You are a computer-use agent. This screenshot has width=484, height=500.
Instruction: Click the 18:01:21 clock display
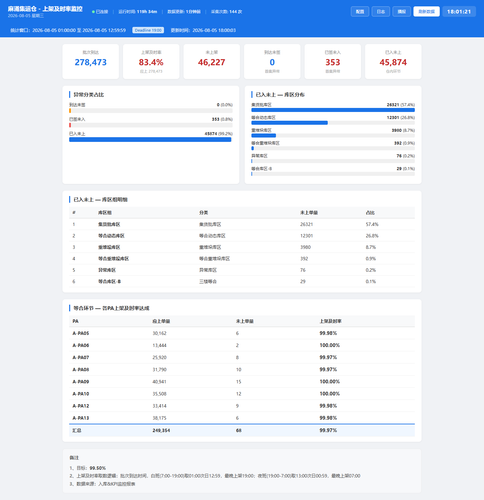point(459,12)
